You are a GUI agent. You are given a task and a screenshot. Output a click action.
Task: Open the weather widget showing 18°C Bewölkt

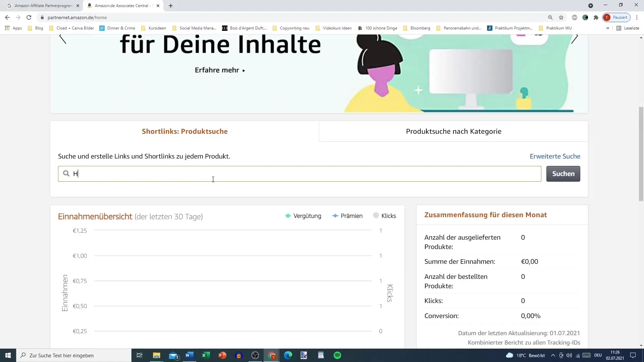(x=525, y=355)
